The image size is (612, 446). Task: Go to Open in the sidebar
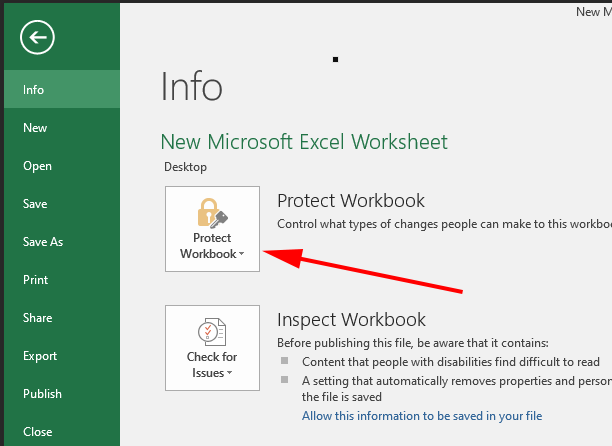pyautogui.click(x=37, y=166)
